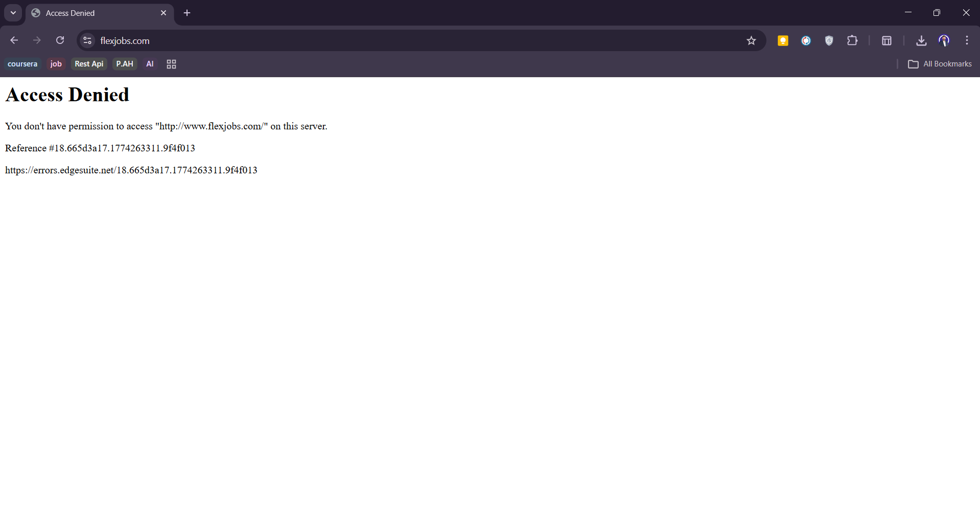This screenshot has width=980, height=519.
Task: Reload the flexjobs.com page
Action: (x=60, y=40)
